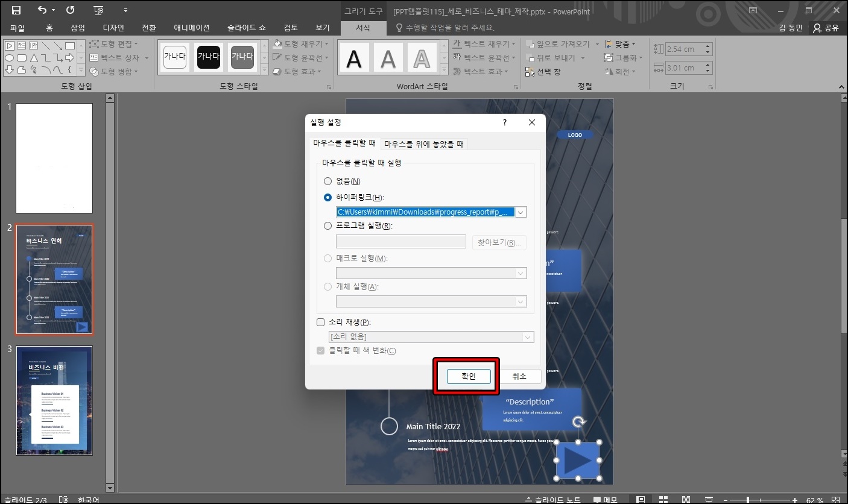Select the line shape in the gallery
The height and width of the screenshot is (504, 848).
[x=46, y=46]
